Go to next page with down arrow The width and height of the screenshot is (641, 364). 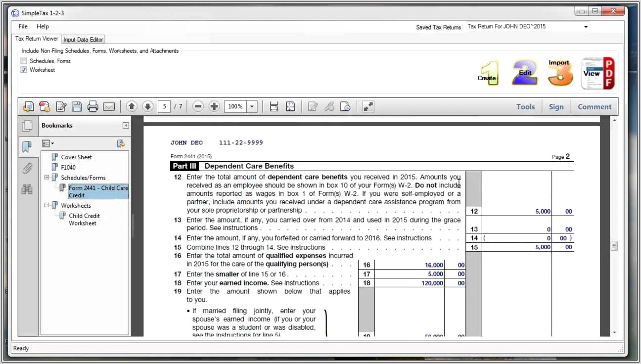147,106
